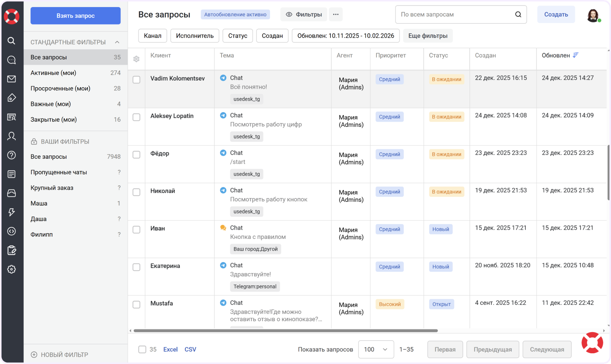This screenshot has width=611, height=364.
Task: Select the Иван row checkbox
Action: (x=137, y=230)
